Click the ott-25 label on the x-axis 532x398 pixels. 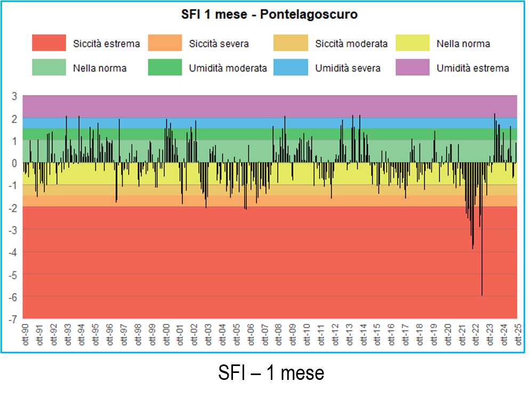point(518,335)
